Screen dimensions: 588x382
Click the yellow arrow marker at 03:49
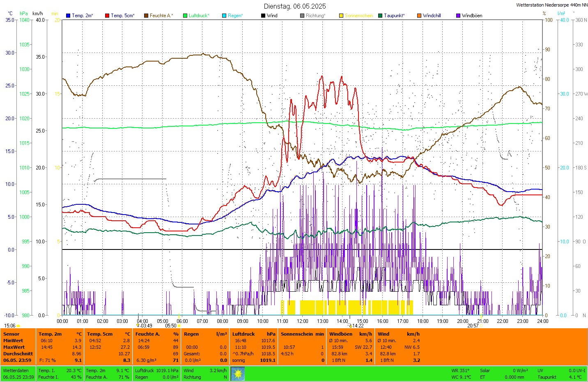pyautogui.click(x=138, y=325)
